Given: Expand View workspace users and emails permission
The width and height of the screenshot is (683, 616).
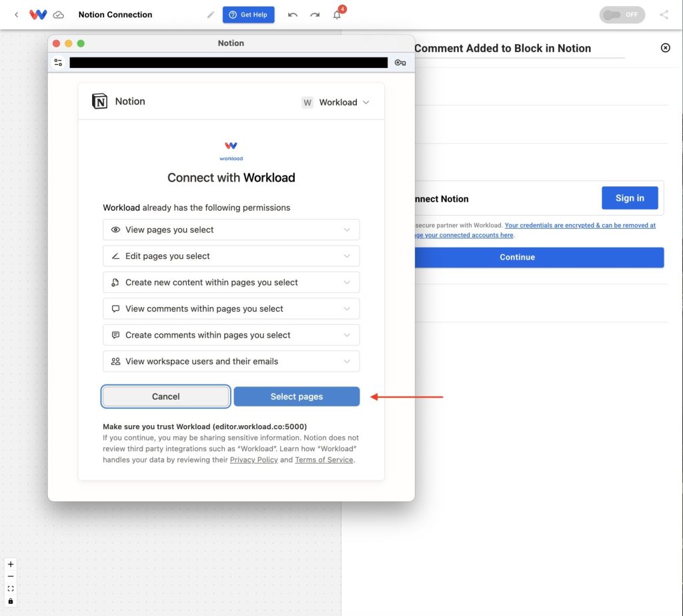Looking at the screenshot, I should pyautogui.click(x=231, y=362).
